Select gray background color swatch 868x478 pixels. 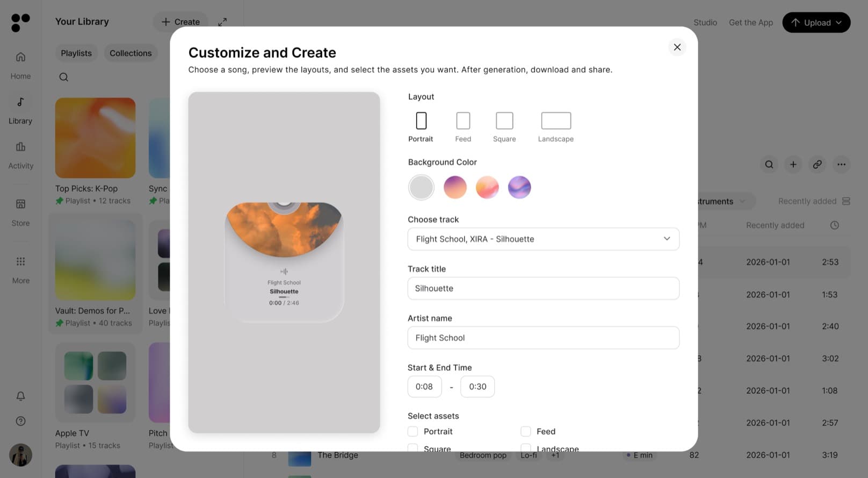pos(421,187)
